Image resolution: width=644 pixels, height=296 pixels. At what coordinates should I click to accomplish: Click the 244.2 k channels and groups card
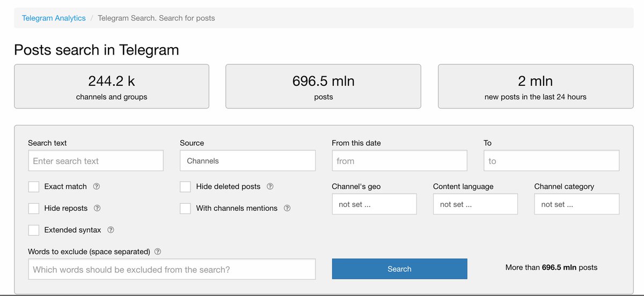112,87
